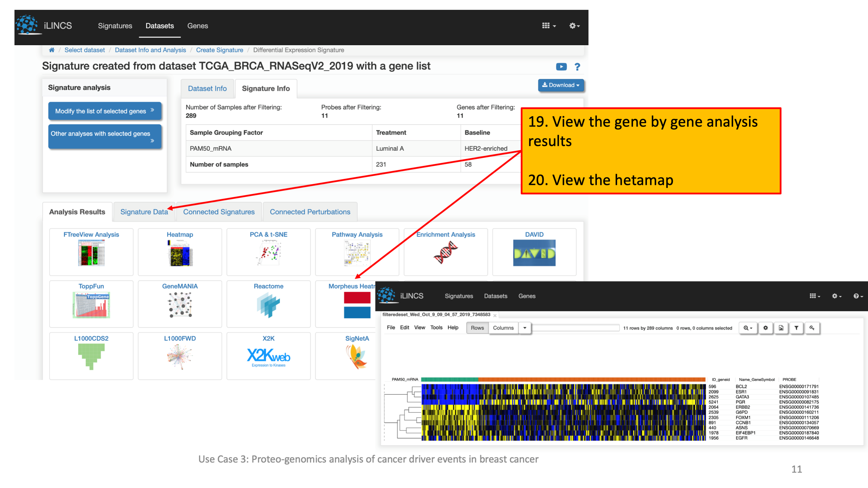Click the heatmap search input field
This screenshot has height=488, width=868.
(x=575, y=328)
